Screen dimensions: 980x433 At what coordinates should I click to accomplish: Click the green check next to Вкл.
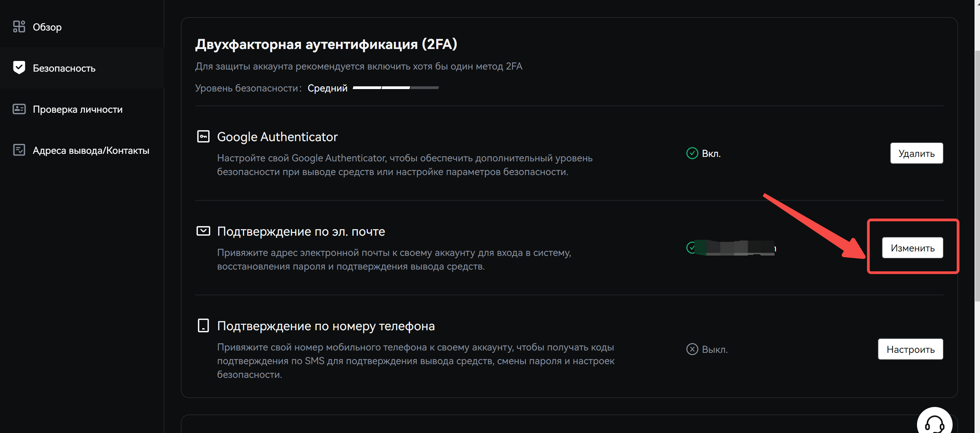(x=692, y=153)
